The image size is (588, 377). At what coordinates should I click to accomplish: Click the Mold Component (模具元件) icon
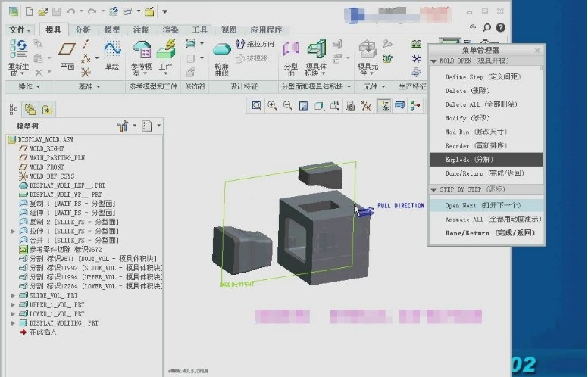[x=367, y=49]
